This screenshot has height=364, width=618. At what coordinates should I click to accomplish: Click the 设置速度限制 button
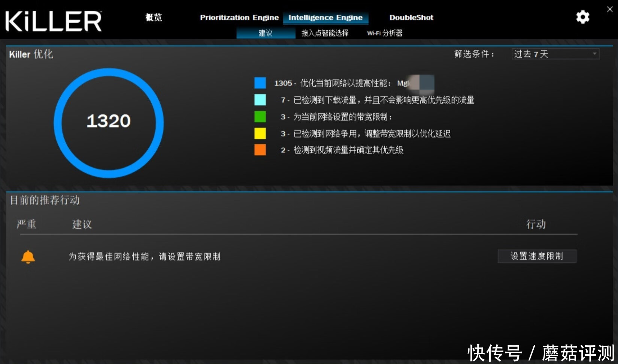[537, 256]
